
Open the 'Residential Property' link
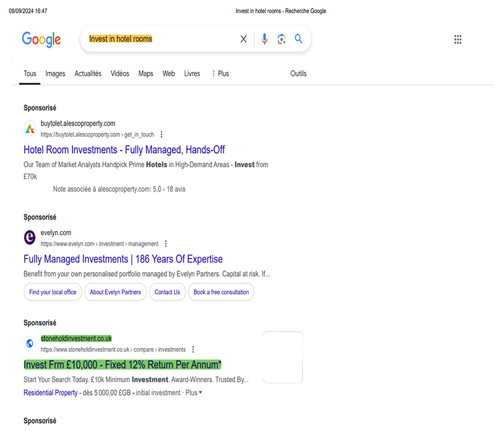[x=51, y=393]
